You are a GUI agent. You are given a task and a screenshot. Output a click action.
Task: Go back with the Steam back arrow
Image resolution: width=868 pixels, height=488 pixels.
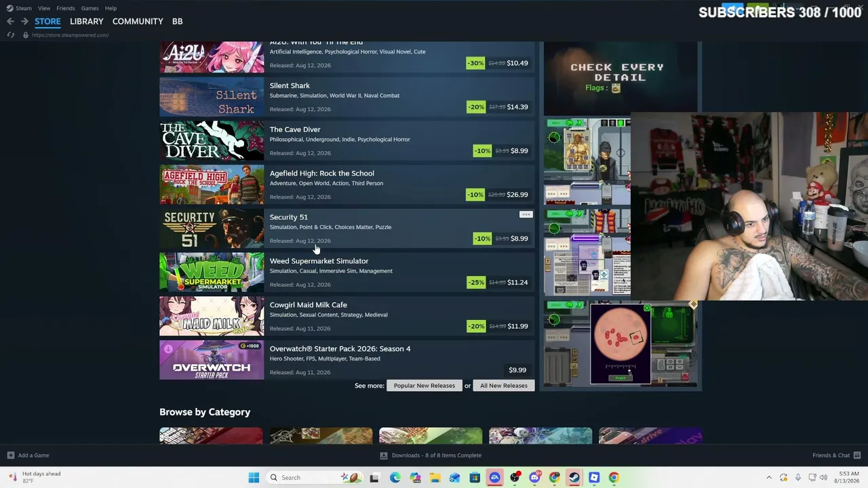[10, 22]
